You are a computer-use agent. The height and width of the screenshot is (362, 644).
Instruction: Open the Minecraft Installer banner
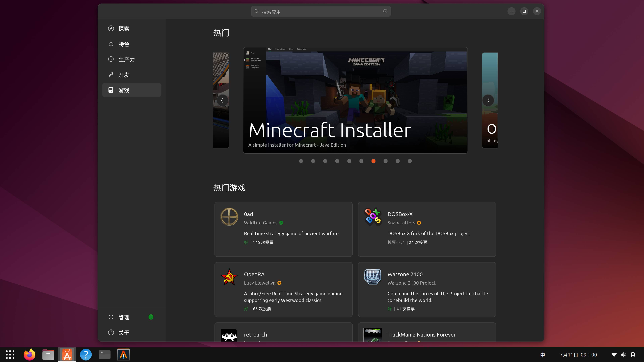tap(355, 100)
